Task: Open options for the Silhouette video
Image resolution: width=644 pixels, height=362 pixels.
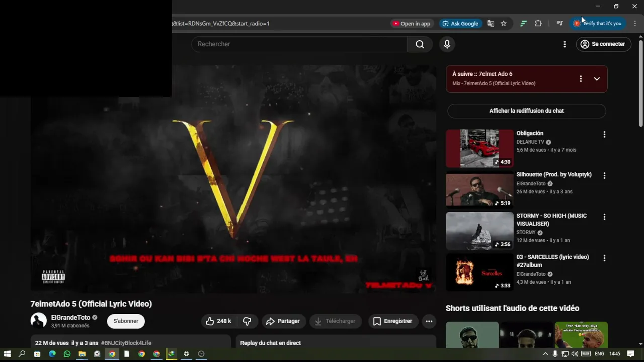Action: click(x=604, y=175)
